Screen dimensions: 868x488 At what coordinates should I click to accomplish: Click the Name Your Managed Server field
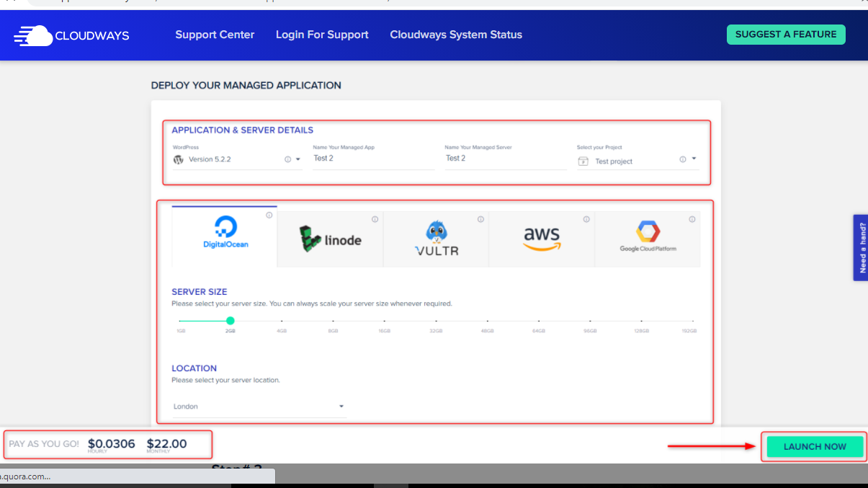tap(506, 159)
